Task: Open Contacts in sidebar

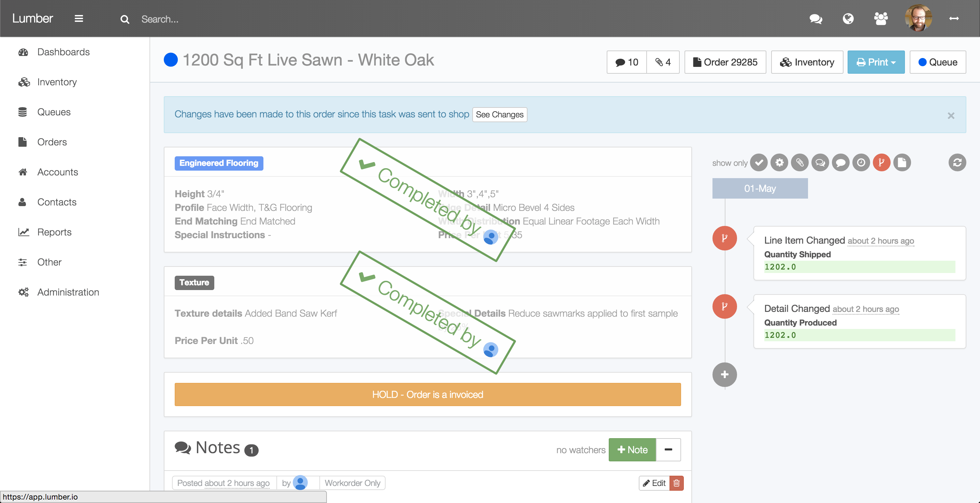Action: click(57, 202)
